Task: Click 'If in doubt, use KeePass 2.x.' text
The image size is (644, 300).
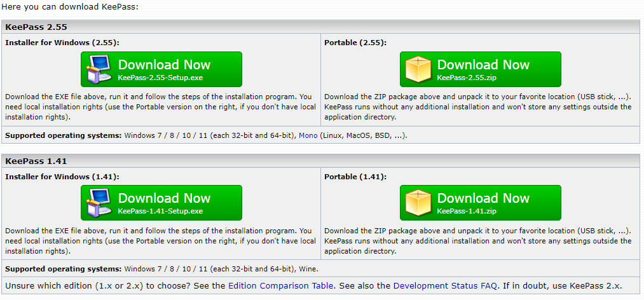Action: [562, 285]
